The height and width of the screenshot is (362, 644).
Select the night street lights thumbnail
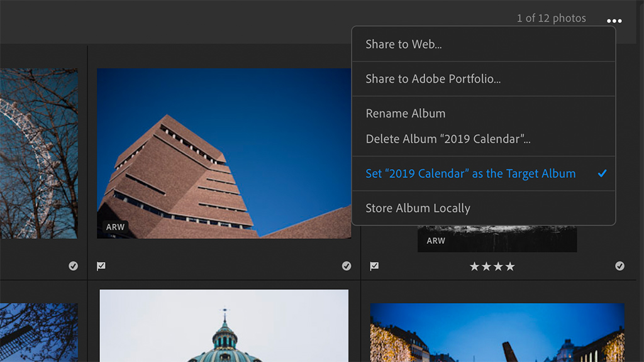[x=497, y=332]
